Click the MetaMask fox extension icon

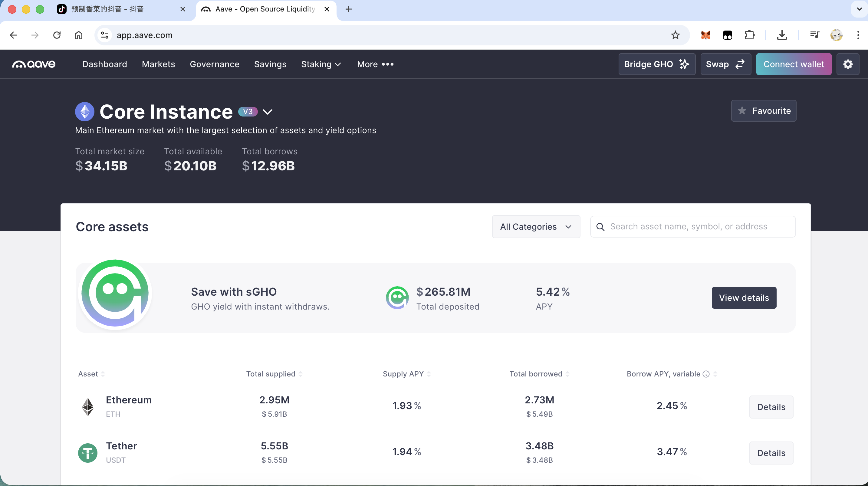pos(705,35)
